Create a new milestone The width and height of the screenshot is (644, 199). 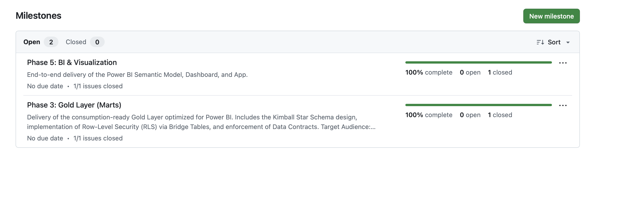click(x=551, y=16)
